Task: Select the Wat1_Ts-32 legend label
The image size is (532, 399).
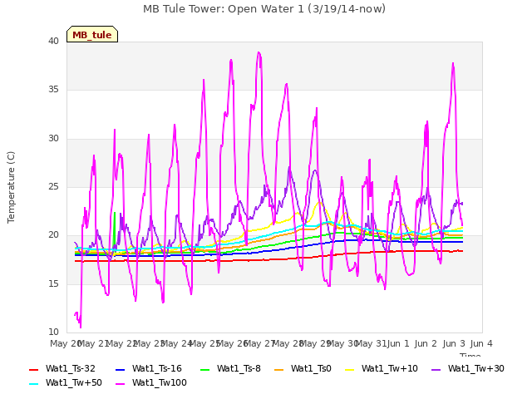Action: (71, 368)
